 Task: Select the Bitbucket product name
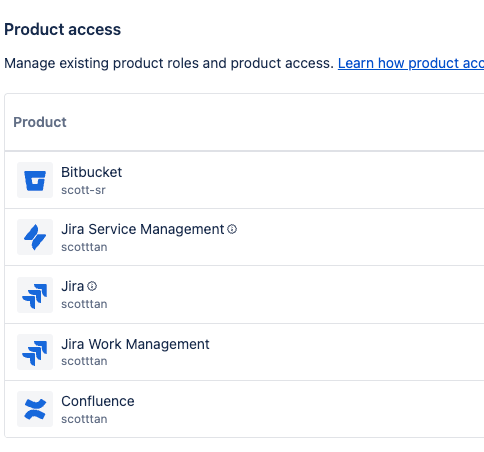point(92,172)
